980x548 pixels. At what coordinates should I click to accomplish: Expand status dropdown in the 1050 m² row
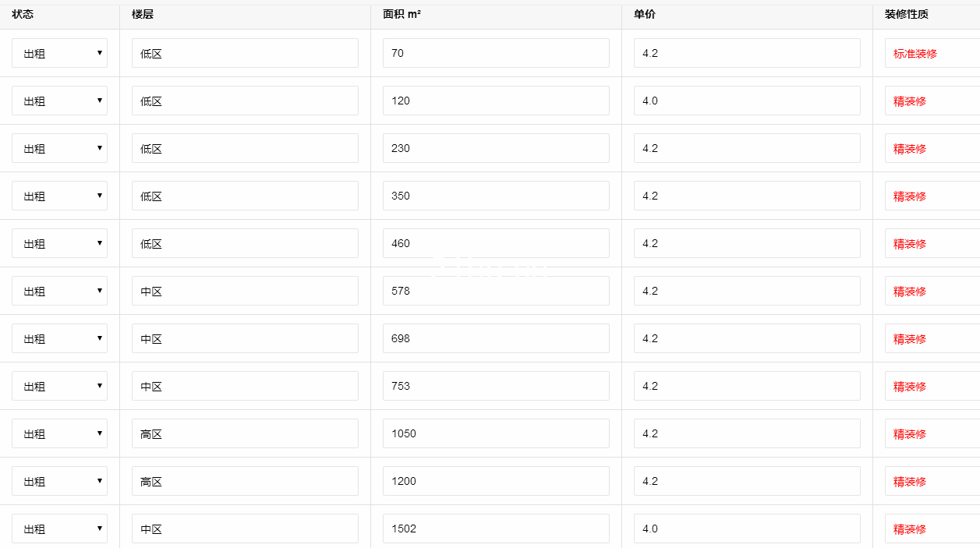[x=59, y=433]
